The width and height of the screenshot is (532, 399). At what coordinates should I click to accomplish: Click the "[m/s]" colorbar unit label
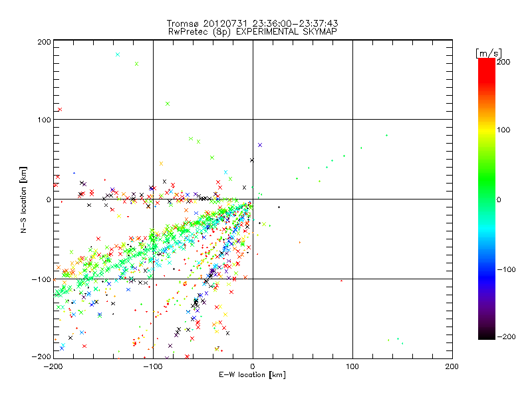tap(489, 53)
